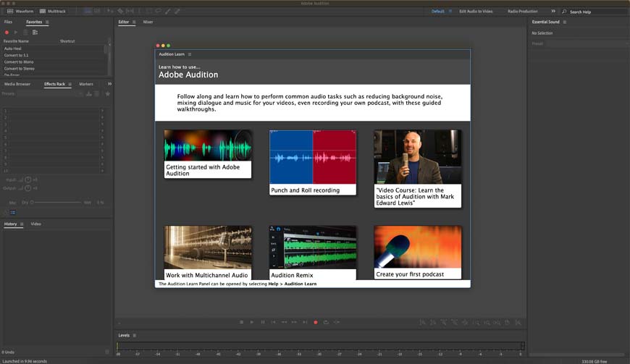630x364 pixels.
Task: Click the Stop button in transport bar
Action: 241,322
